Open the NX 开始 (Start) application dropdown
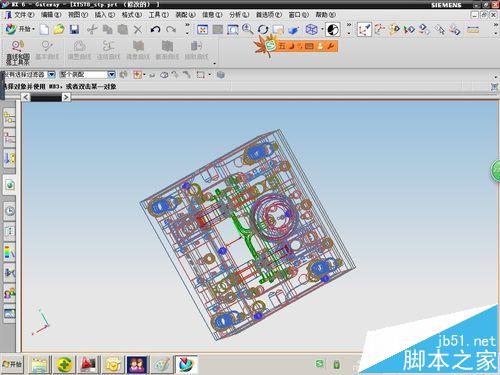Screen dimensions: 500x375 click(x=20, y=29)
